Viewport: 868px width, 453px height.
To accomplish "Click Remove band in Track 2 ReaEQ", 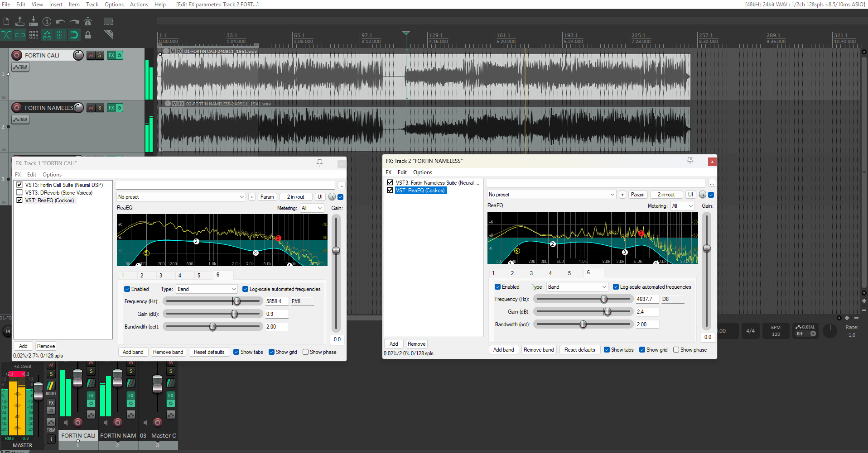I will [x=539, y=350].
